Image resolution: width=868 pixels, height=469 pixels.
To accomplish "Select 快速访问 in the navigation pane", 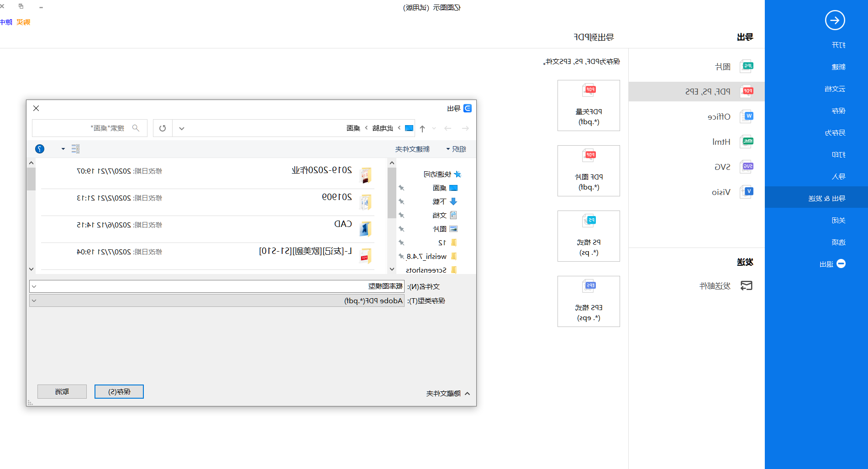I will point(442,174).
